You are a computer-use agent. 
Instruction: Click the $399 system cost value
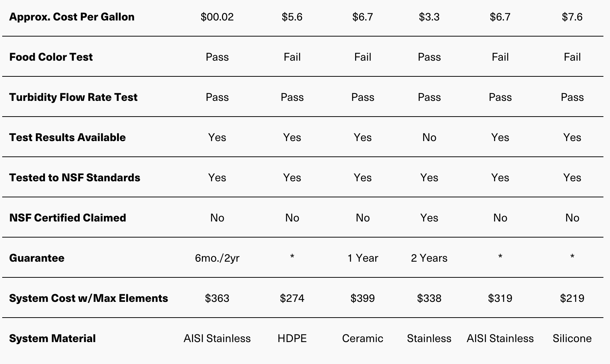363,298
